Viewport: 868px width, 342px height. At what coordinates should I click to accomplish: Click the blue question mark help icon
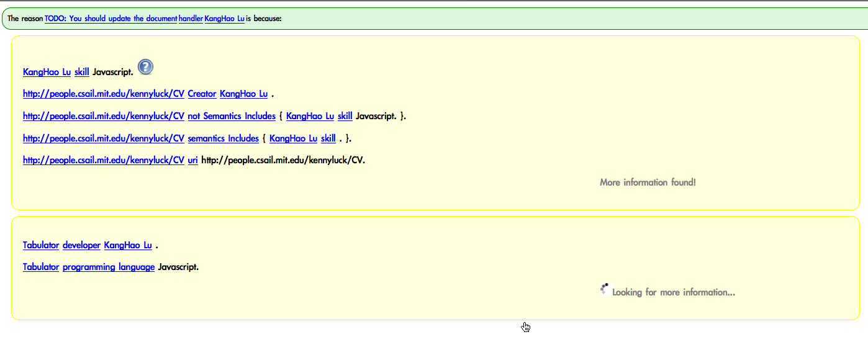[145, 67]
